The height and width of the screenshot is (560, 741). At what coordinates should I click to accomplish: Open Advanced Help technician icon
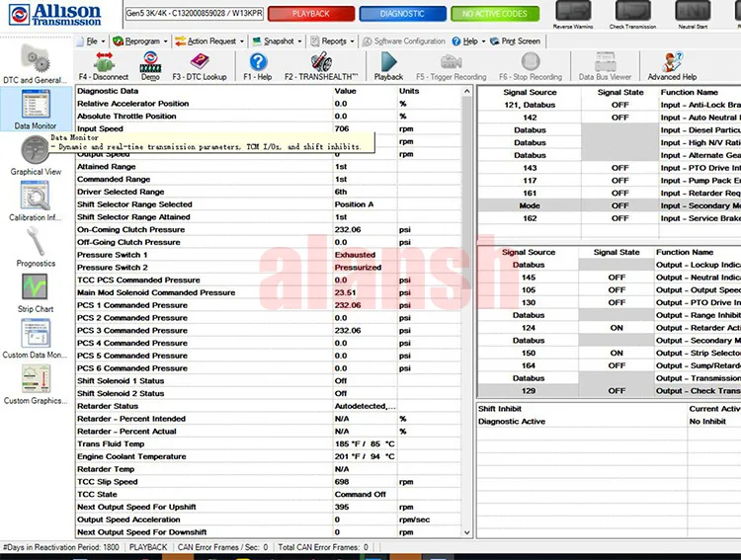click(x=672, y=61)
